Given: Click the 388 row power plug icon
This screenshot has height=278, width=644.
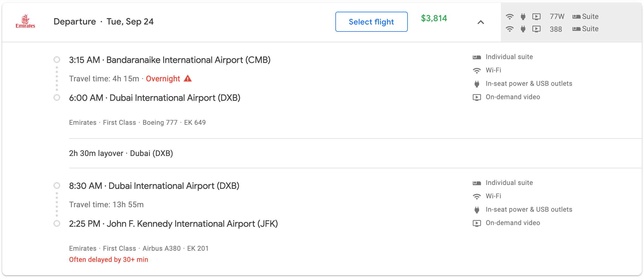Looking at the screenshot, I should pos(523,29).
